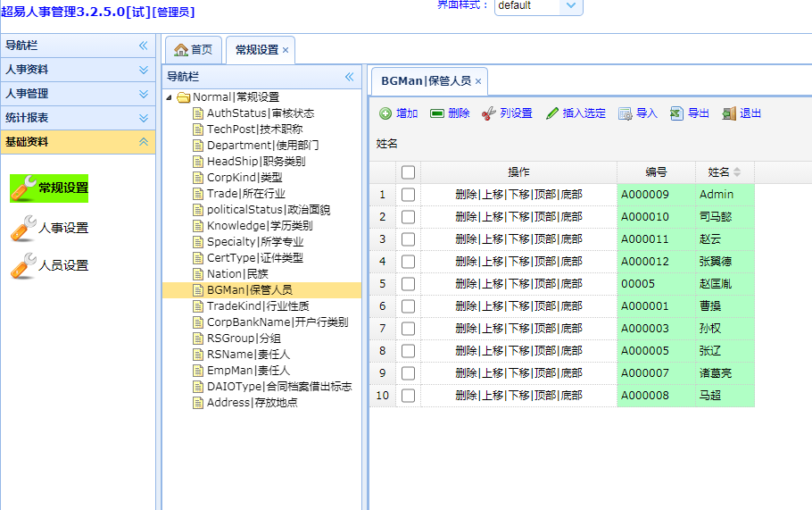Click the document icon beside CorpKind|类型
This screenshot has width=812, height=510.
pyautogui.click(x=198, y=178)
